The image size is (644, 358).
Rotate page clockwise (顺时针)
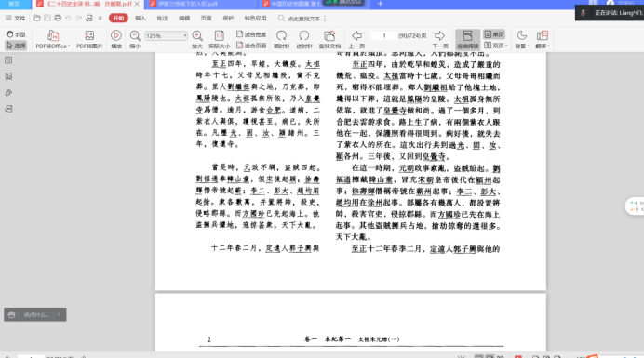(x=282, y=40)
